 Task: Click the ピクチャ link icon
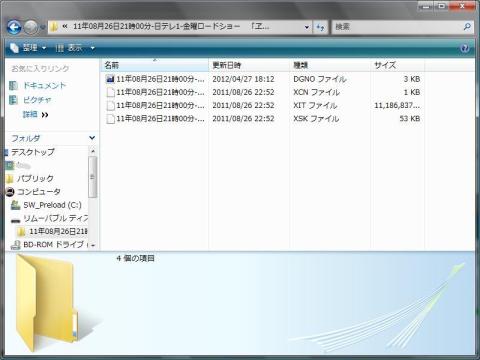(13, 100)
